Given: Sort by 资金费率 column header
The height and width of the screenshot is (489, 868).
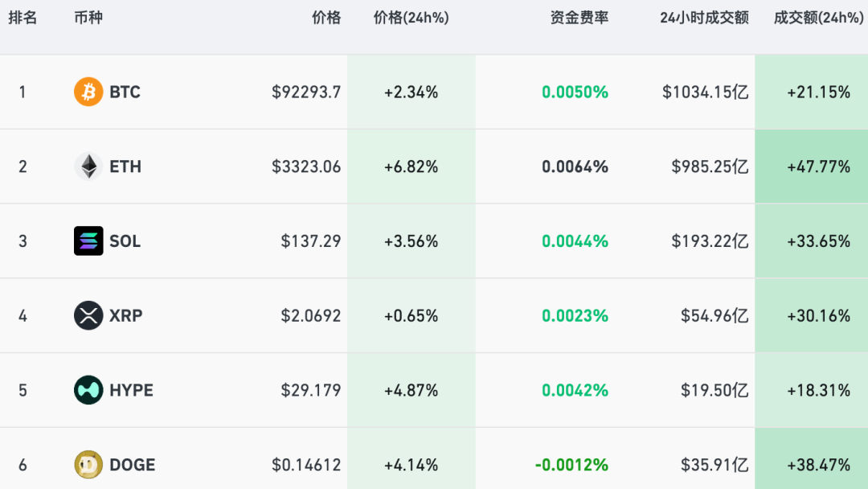Looking at the screenshot, I should [579, 18].
